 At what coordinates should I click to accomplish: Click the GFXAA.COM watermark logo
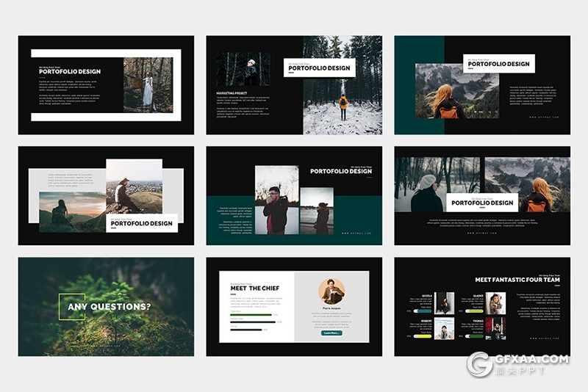pyautogui.click(x=517, y=364)
